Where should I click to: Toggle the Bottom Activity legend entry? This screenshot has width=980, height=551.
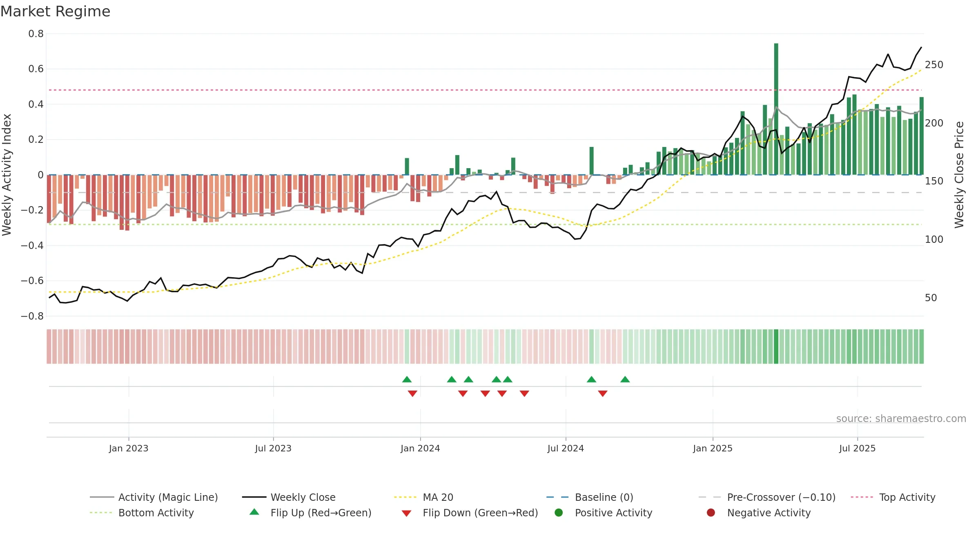(142, 513)
